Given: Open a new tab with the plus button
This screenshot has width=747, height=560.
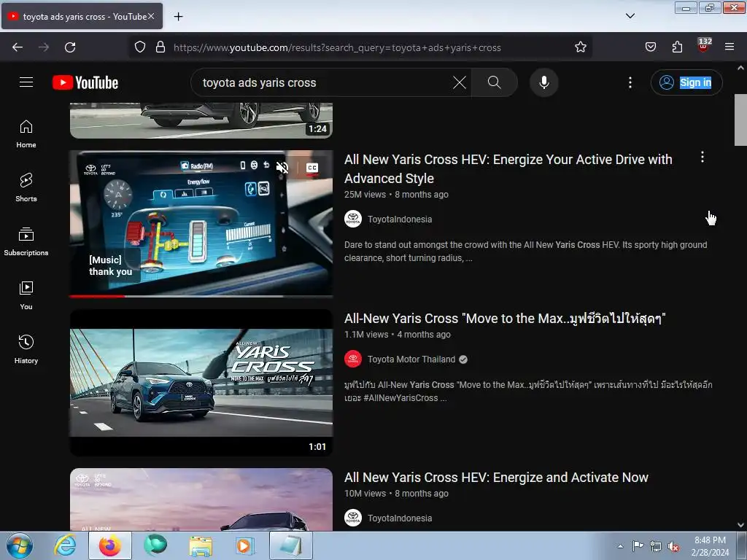Looking at the screenshot, I should 178,17.
